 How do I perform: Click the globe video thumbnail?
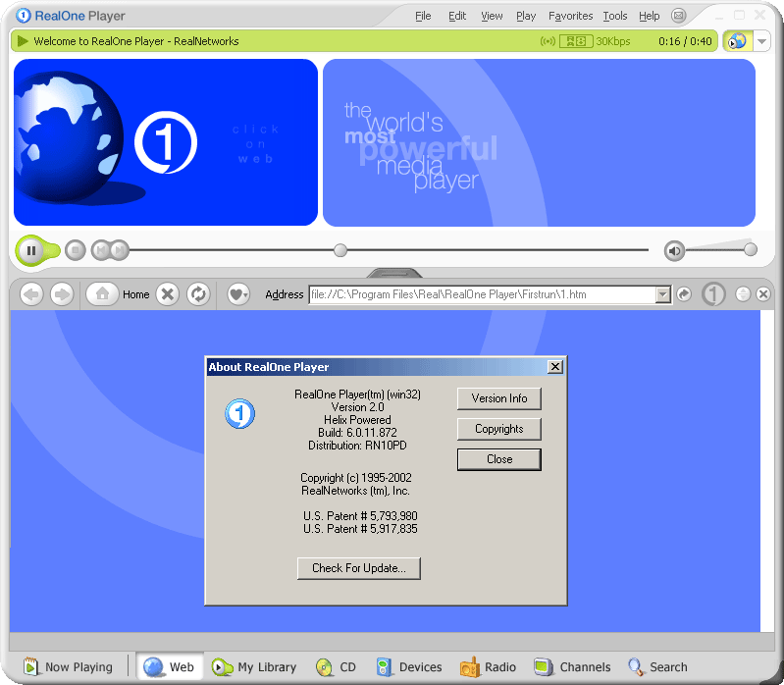coord(166,142)
